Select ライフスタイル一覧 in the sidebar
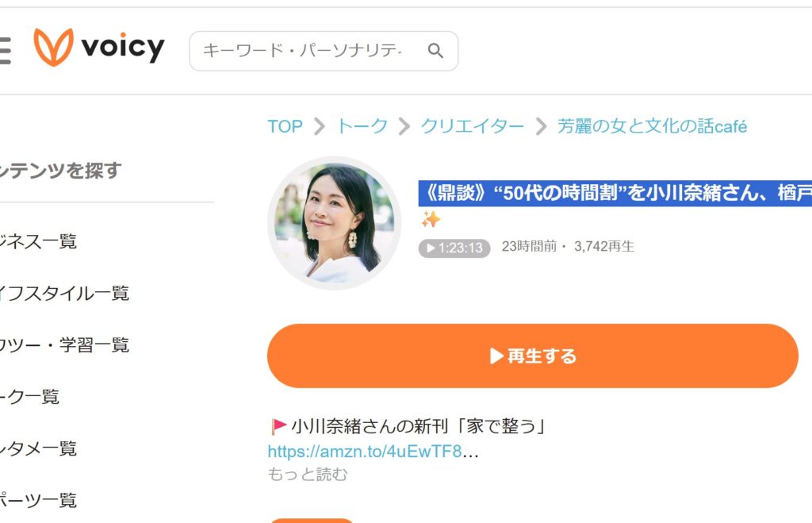Image resolution: width=812 pixels, height=523 pixels. pos(63,293)
